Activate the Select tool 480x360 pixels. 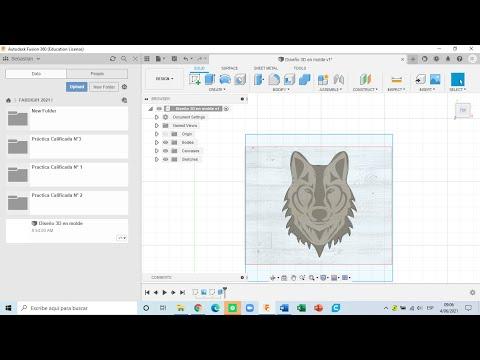tap(457, 80)
